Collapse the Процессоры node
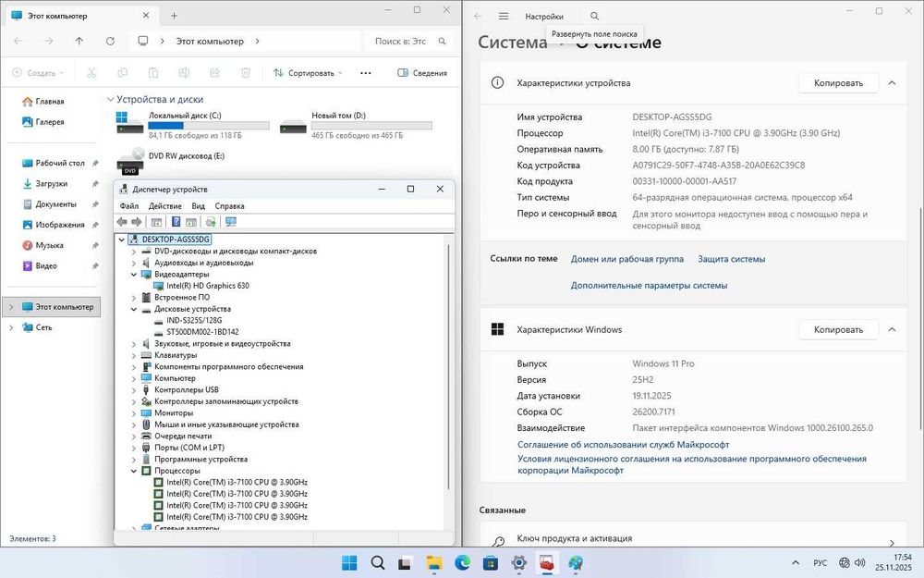The width and height of the screenshot is (924, 578). coord(133,471)
